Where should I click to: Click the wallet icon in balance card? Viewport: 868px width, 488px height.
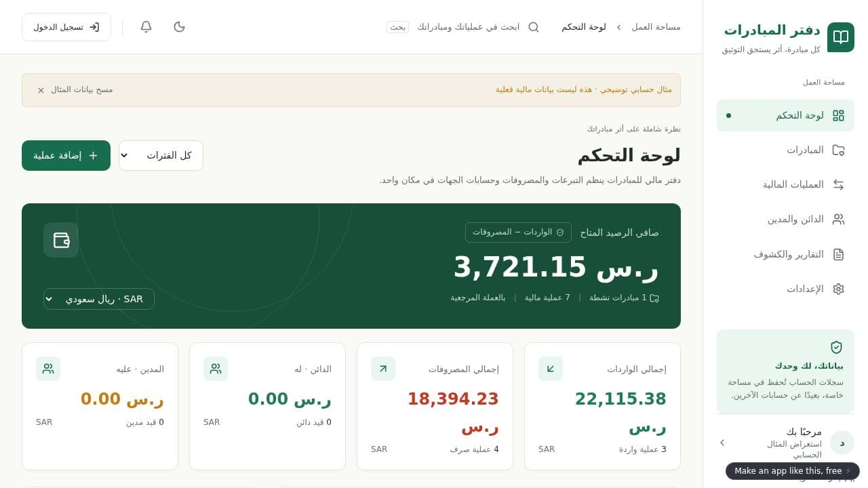(61, 240)
